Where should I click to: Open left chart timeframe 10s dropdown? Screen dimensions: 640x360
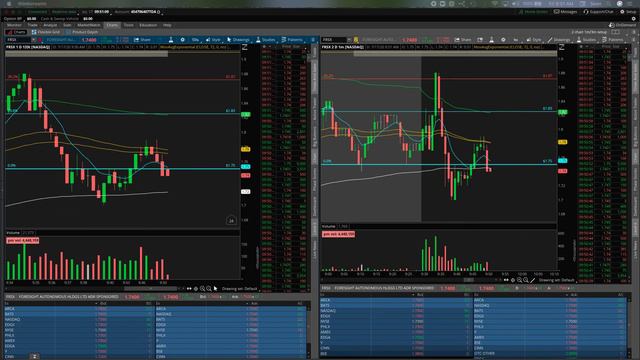196,40
